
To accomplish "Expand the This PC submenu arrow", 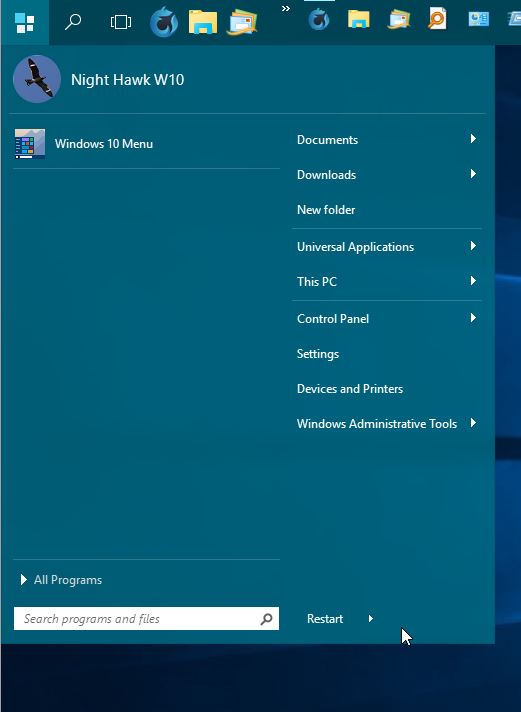I will [x=473, y=281].
